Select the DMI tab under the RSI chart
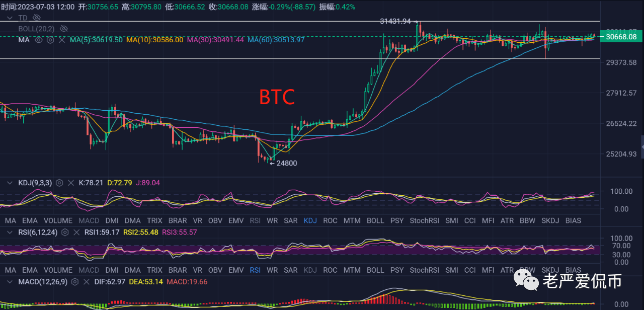644x310 pixels. coord(112,270)
